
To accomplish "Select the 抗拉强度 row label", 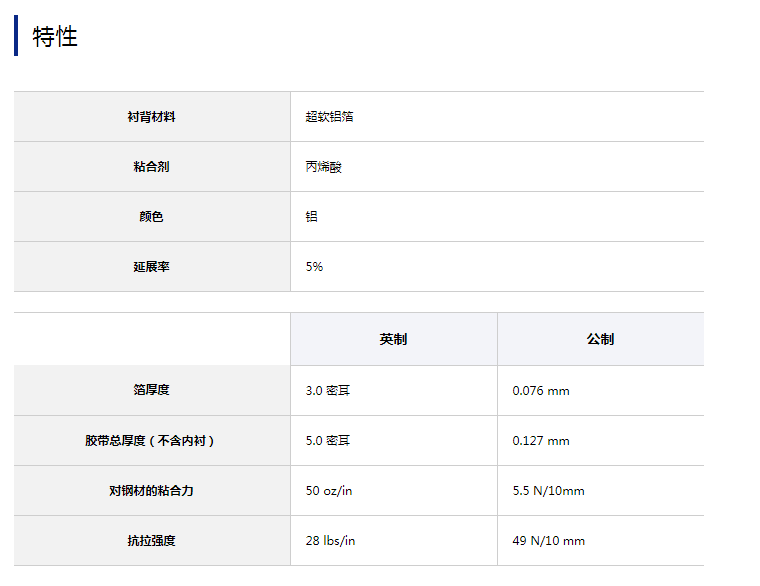I will (152, 541).
